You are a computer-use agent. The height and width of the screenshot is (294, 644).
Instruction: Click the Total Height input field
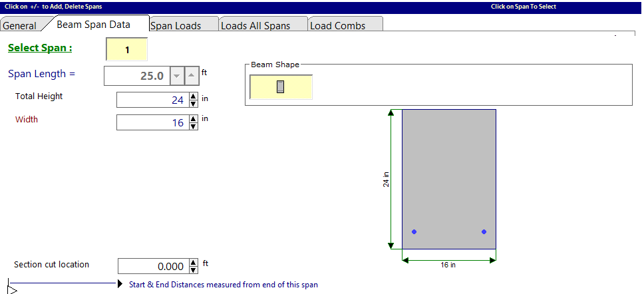pyautogui.click(x=152, y=100)
